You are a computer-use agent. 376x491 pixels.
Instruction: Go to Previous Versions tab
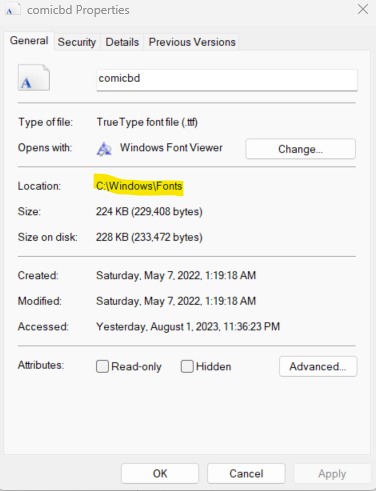click(192, 42)
